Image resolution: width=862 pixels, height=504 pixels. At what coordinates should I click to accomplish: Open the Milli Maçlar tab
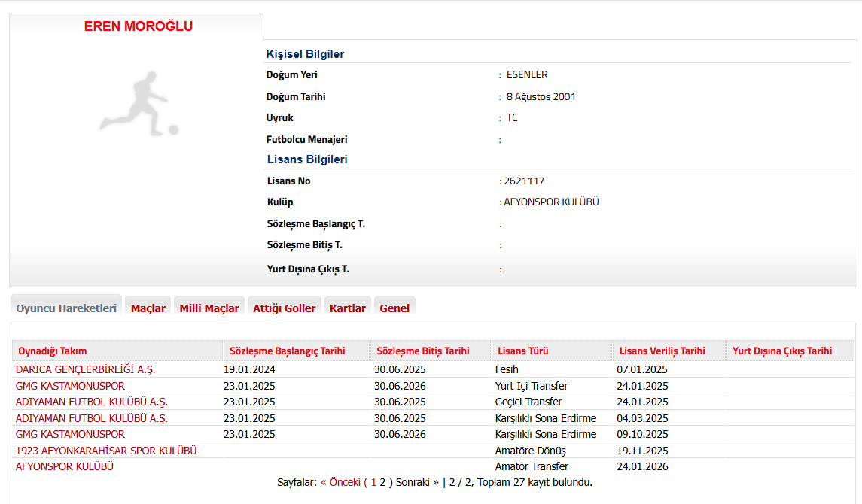[x=209, y=308]
